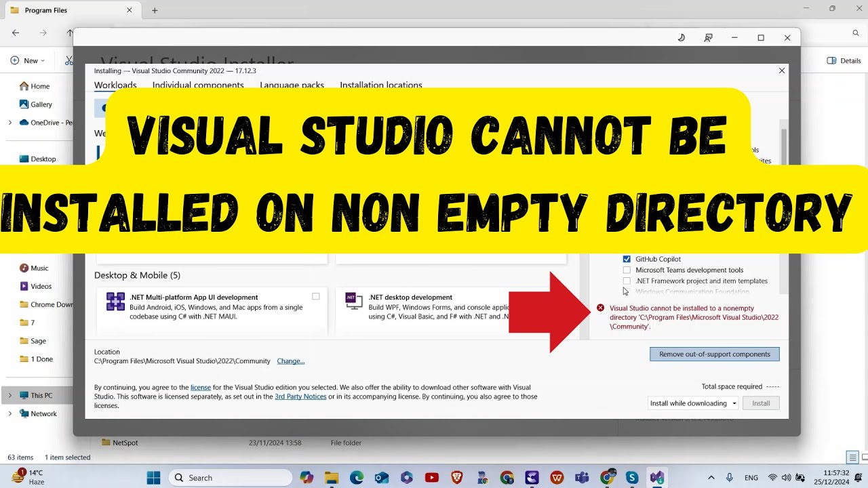Open 3rd Party Notices link
Image resolution: width=868 pixels, height=488 pixels.
pos(300,396)
